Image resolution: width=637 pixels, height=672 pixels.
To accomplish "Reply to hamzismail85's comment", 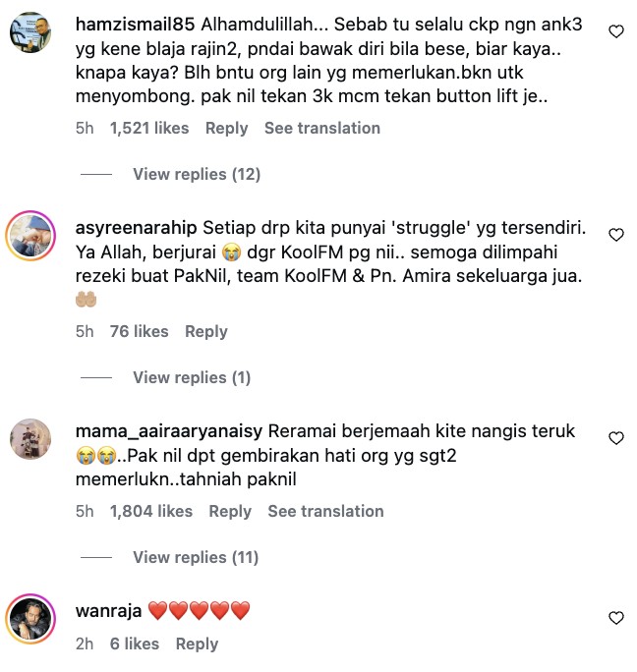I will point(226,129).
